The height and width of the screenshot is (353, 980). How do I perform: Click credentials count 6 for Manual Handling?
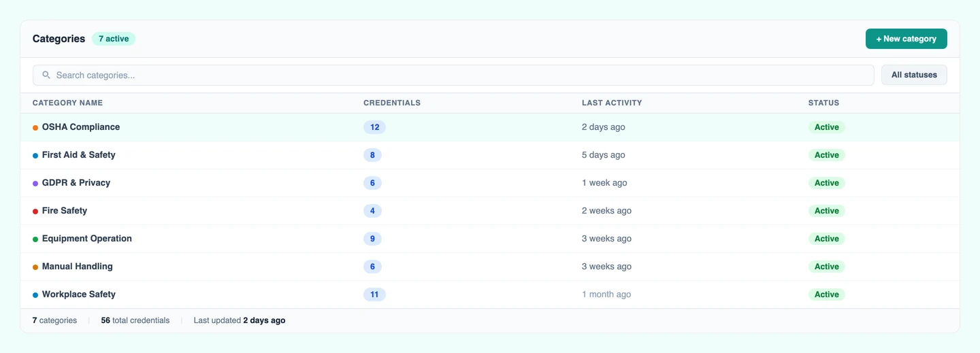pos(372,267)
